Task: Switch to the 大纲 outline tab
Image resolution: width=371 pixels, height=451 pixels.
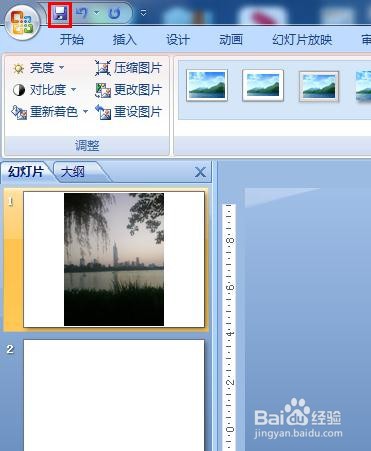Action: tap(73, 172)
